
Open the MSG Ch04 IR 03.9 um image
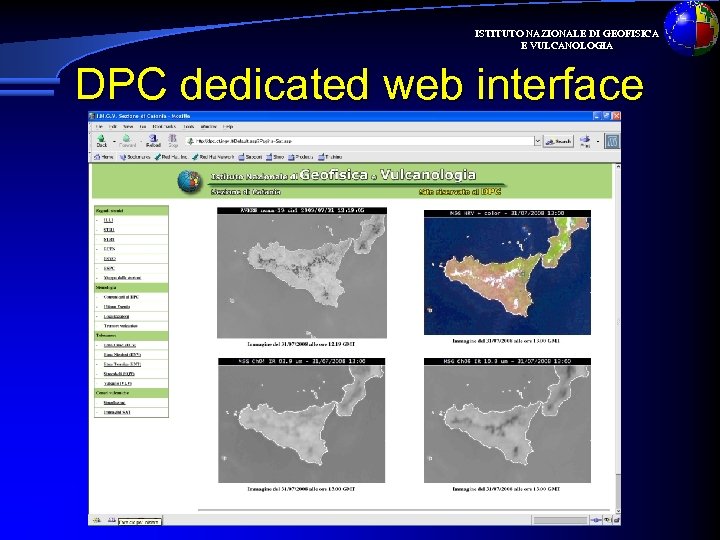tap(302, 420)
